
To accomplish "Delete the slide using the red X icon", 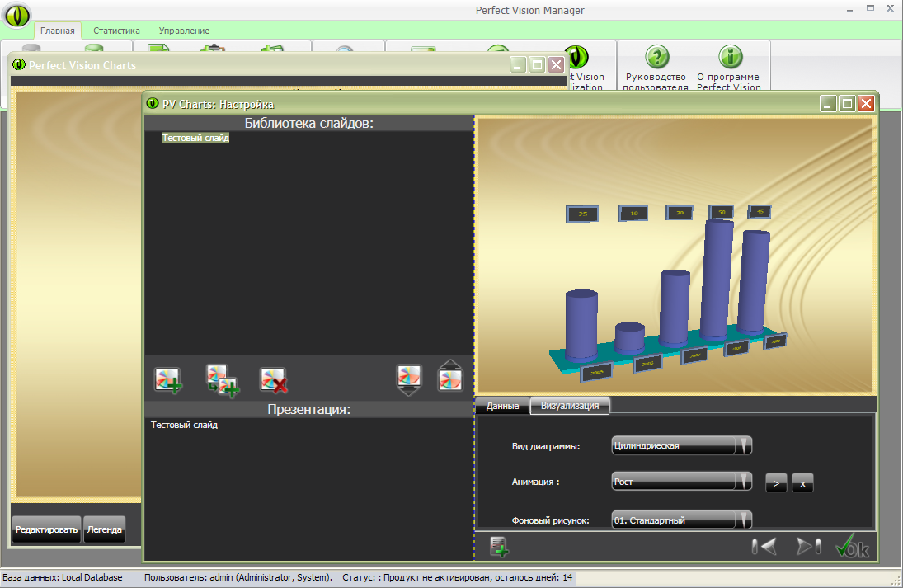I will [x=274, y=380].
